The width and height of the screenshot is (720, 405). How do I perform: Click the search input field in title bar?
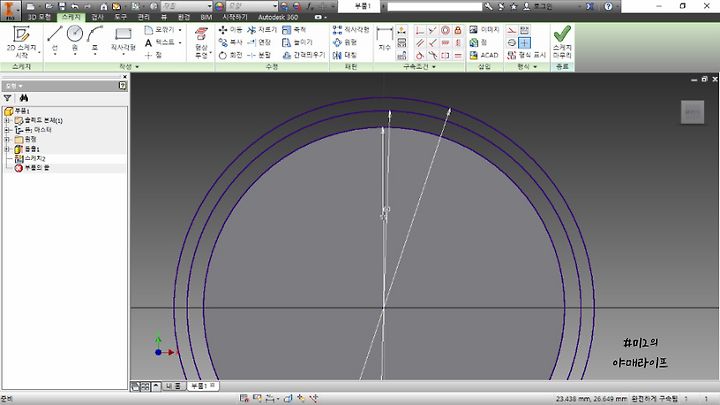tap(434, 6)
